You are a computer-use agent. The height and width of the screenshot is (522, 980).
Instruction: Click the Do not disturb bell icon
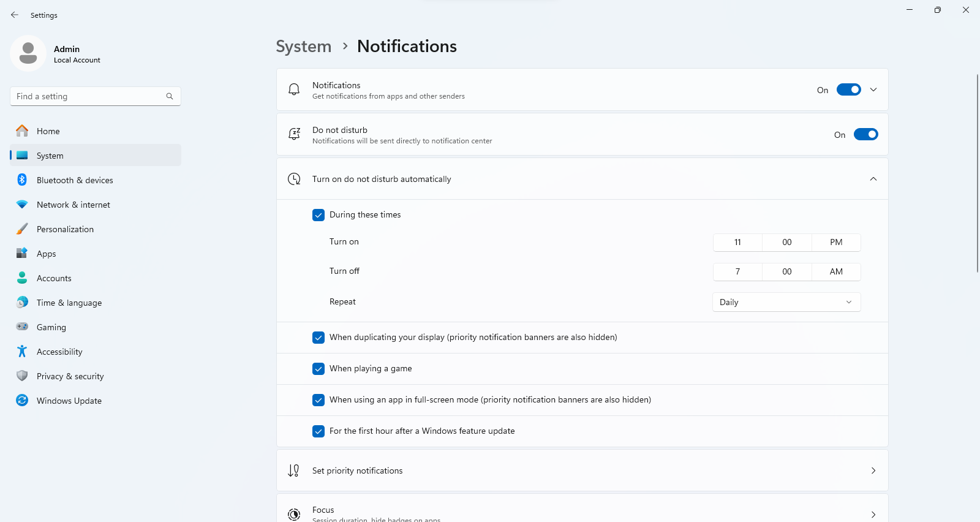[294, 134]
